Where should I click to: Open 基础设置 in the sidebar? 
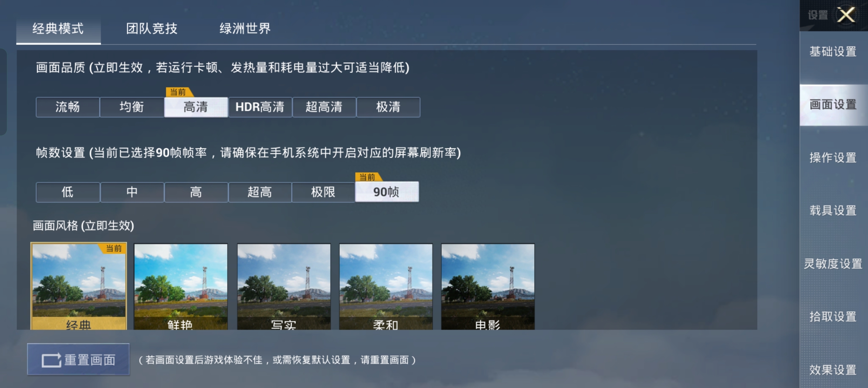tap(834, 52)
